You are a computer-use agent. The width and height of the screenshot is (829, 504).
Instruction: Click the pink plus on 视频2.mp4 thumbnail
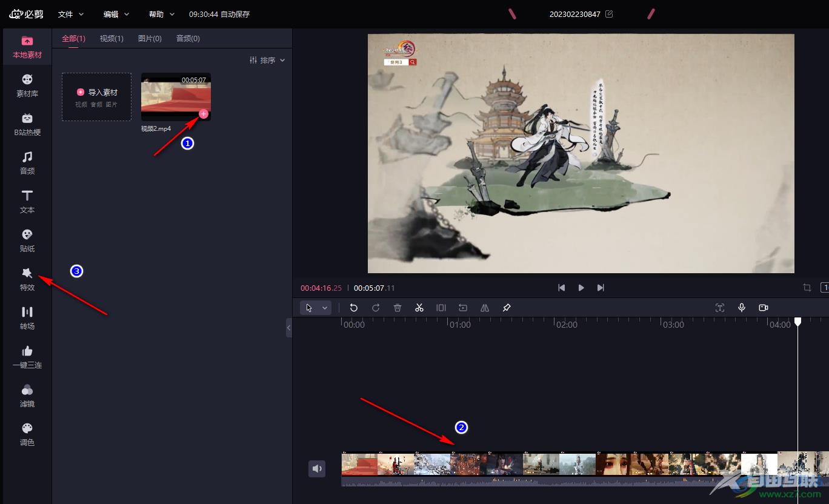(204, 114)
